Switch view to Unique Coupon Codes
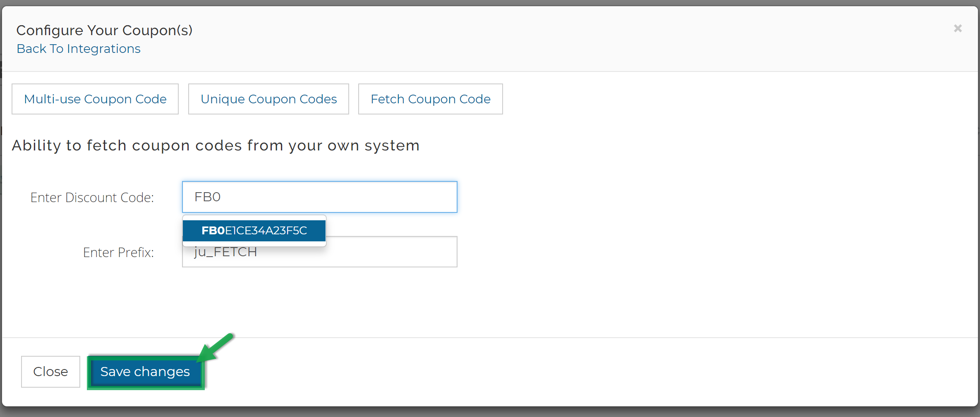 coord(268,99)
